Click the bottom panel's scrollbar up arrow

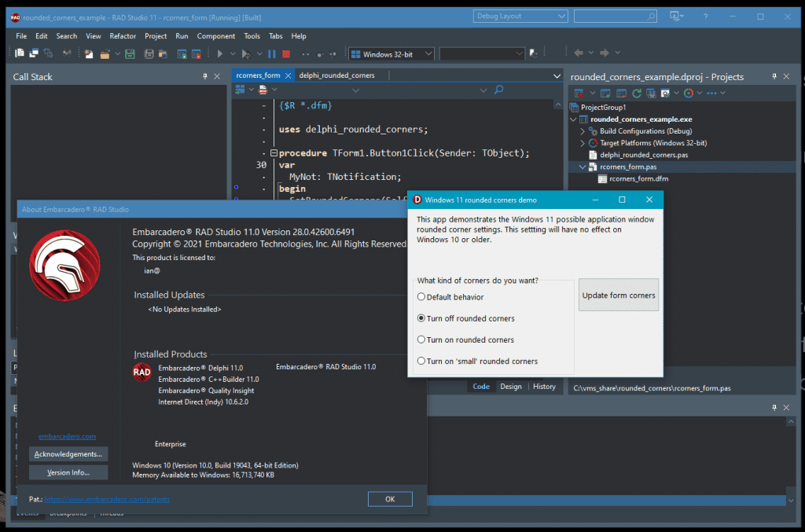(791, 422)
